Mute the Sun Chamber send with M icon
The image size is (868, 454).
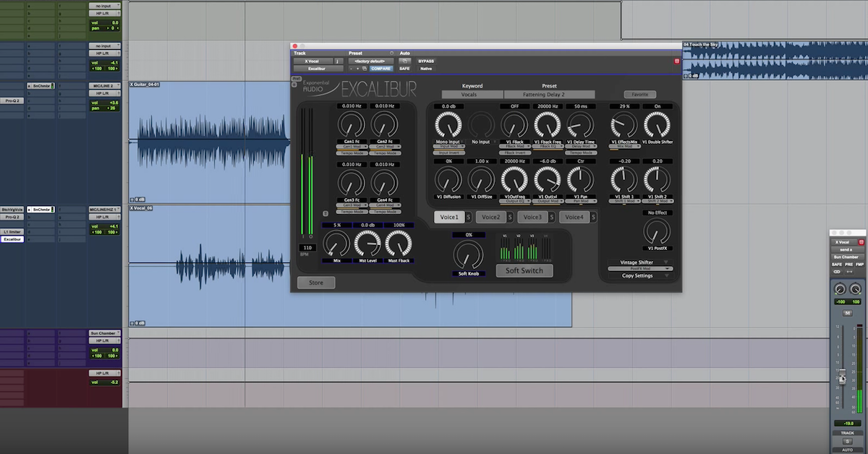(x=847, y=312)
